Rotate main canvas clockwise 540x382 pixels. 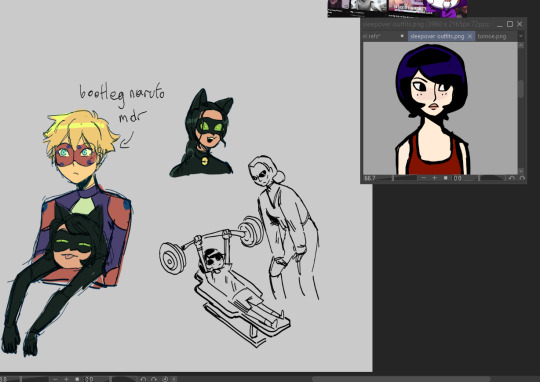tap(154, 379)
